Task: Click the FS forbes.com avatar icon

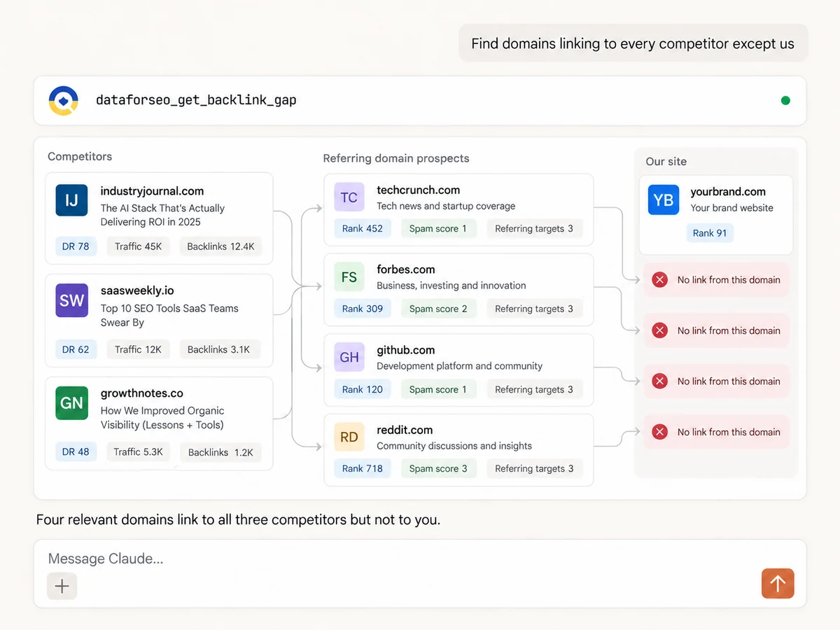Action: (349, 277)
